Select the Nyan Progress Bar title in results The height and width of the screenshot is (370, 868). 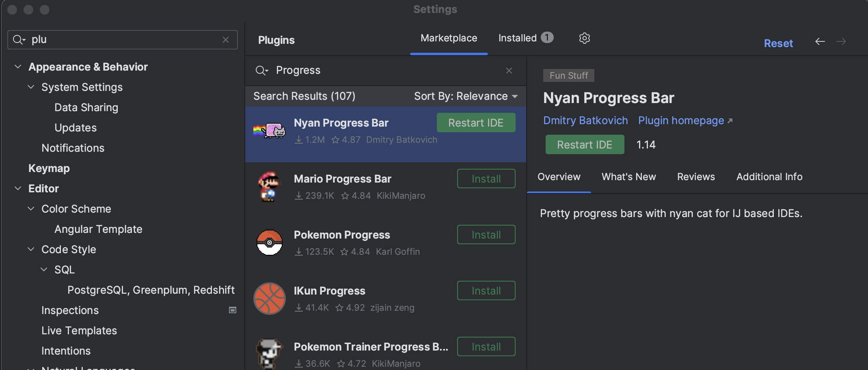[x=341, y=123]
